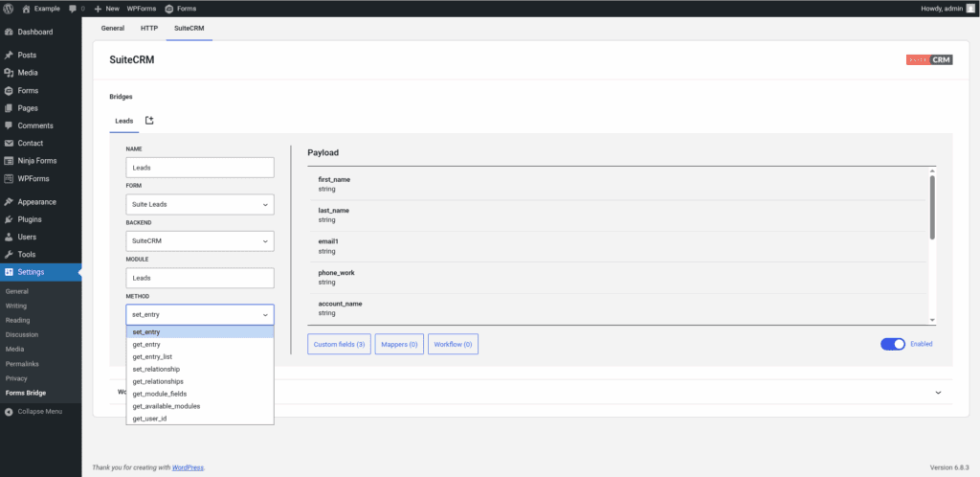Close the Method dropdown showing set_entry
Viewport: 980px width, 477px height.
200,314
